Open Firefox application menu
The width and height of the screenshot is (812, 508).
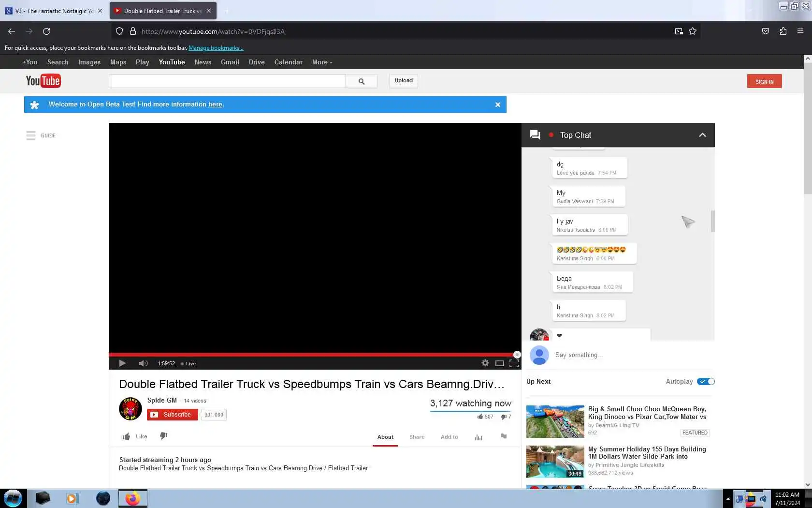point(800,31)
